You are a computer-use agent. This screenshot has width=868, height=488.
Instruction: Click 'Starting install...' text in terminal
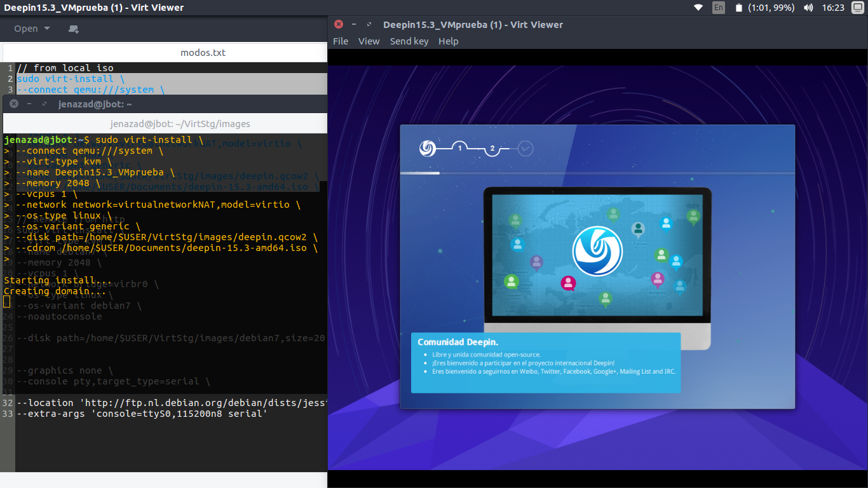click(58, 280)
